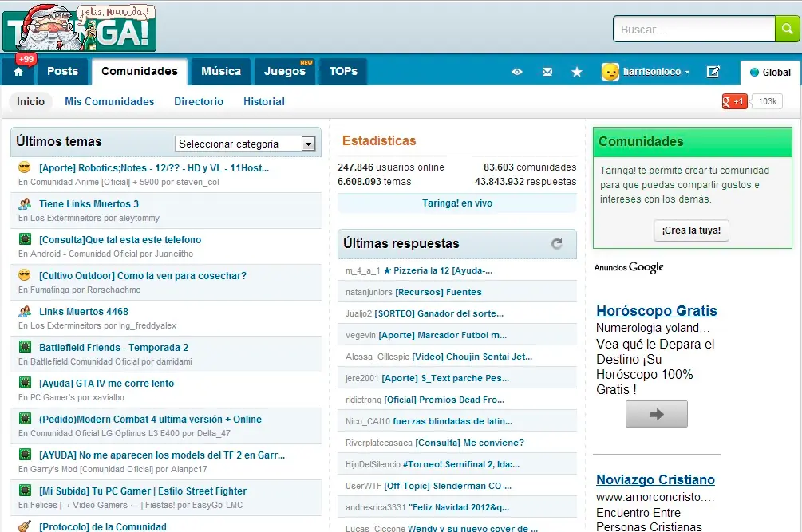802x532 pixels.
Task: Click the green search magnifier button
Action: pos(787,30)
